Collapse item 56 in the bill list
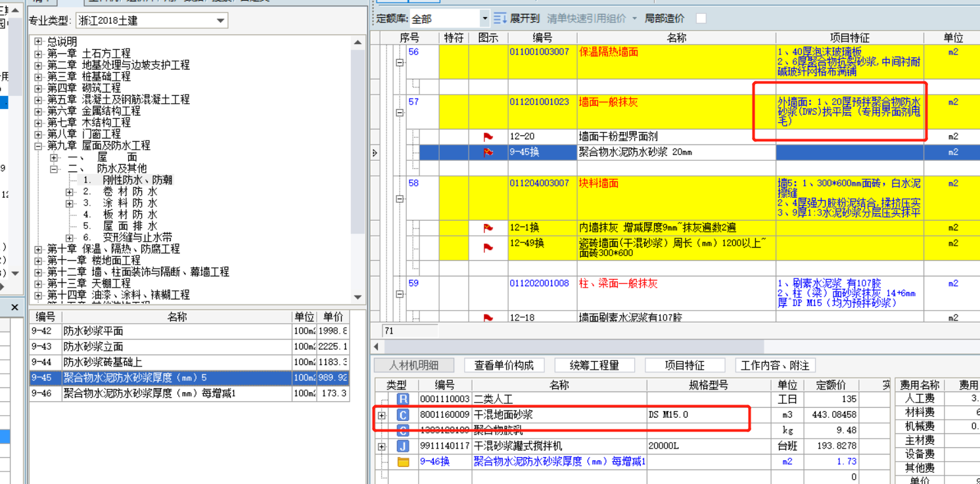 (x=399, y=63)
